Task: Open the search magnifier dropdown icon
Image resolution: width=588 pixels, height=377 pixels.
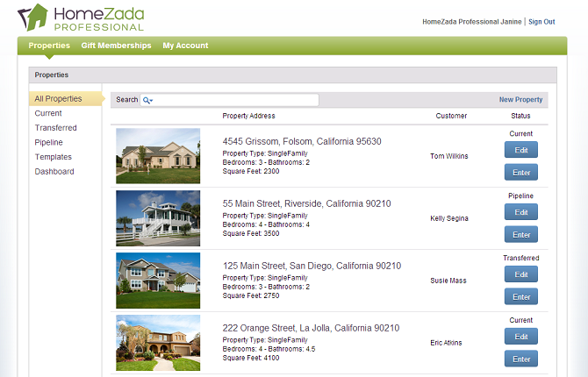Action: [147, 100]
